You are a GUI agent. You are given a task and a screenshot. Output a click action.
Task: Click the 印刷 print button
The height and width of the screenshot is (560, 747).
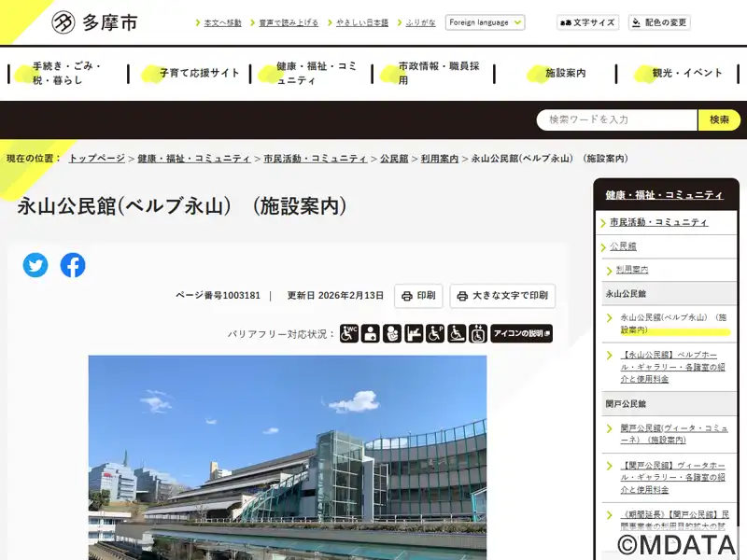[x=418, y=296]
